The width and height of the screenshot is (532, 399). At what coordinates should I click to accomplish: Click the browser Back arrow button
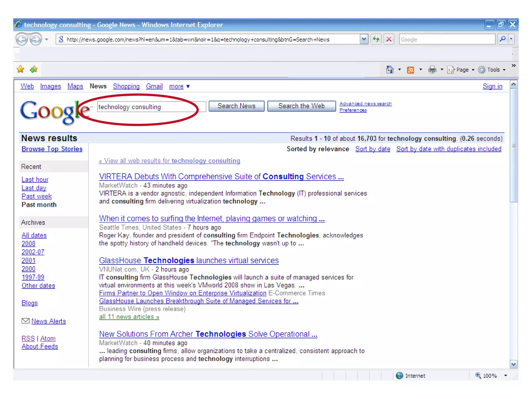pos(22,39)
